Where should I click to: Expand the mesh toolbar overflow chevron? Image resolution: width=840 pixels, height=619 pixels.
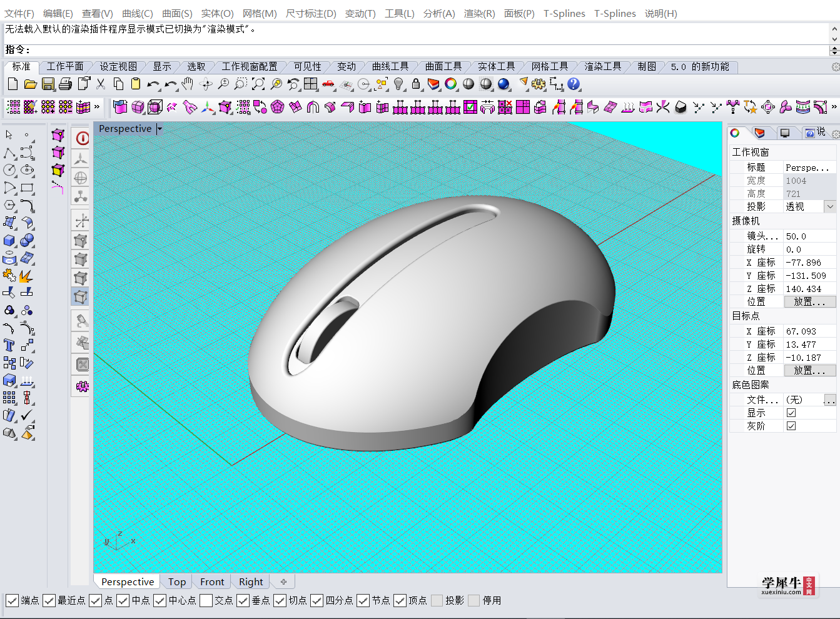pyautogui.click(x=97, y=107)
